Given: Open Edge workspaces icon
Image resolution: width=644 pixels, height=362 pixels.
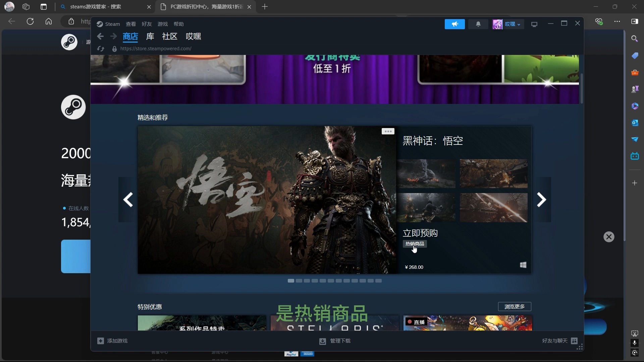Looking at the screenshot, I should point(26,7).
